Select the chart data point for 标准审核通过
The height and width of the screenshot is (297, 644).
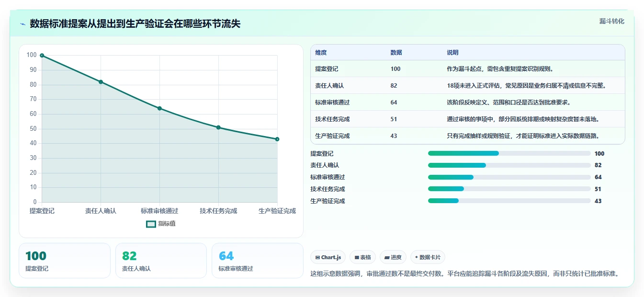159,108
